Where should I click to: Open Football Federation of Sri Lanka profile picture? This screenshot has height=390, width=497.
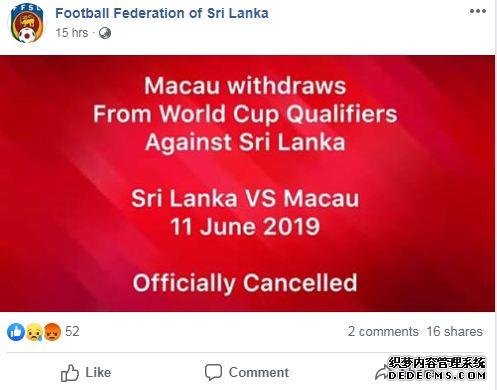coord(27,23)
